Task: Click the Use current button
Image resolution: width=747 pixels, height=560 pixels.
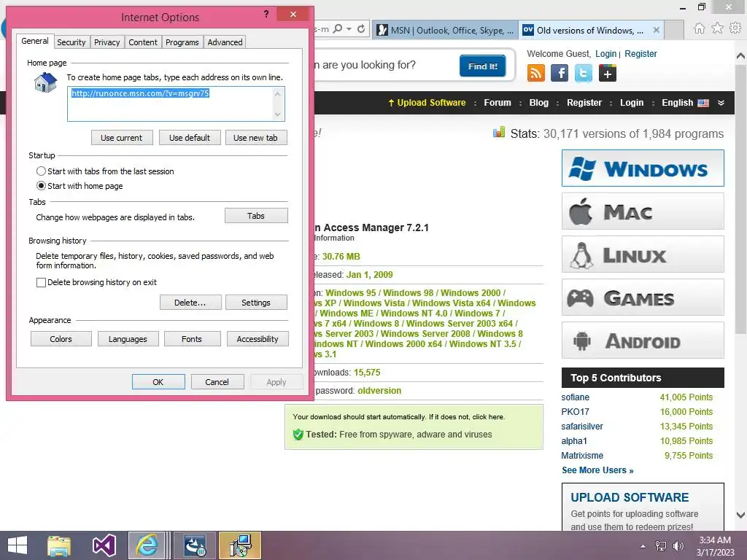Action: tap(122, 138)
